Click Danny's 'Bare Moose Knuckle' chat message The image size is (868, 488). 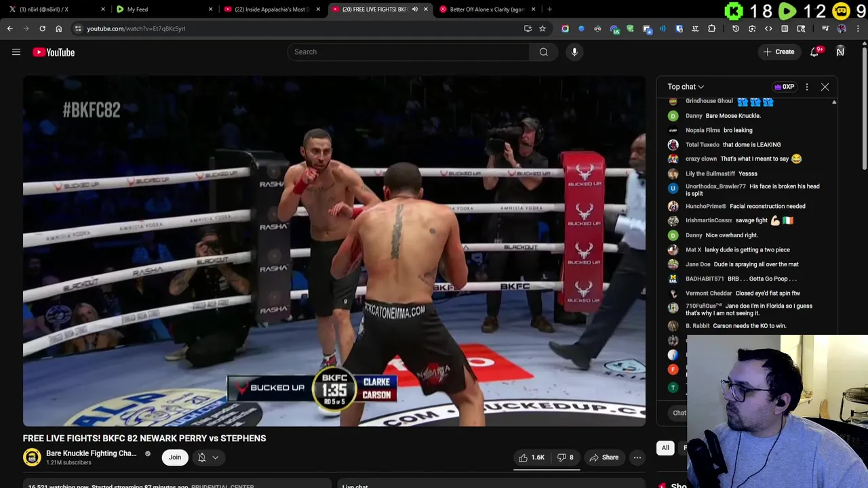pyautogui.click(x=733, y=116)
